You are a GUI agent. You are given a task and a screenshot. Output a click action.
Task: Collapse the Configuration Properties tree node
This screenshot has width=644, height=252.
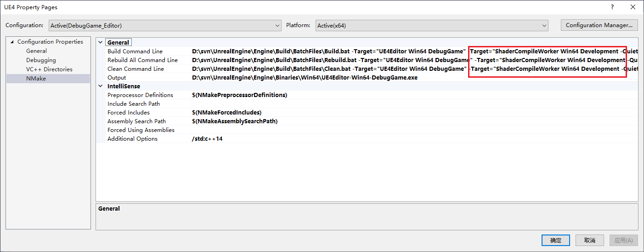12,42
